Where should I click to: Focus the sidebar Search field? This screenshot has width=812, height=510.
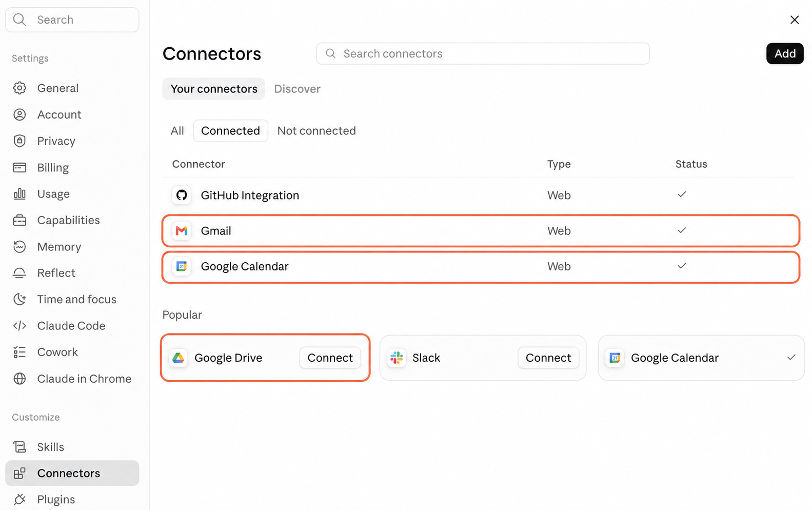pos(72,19)
